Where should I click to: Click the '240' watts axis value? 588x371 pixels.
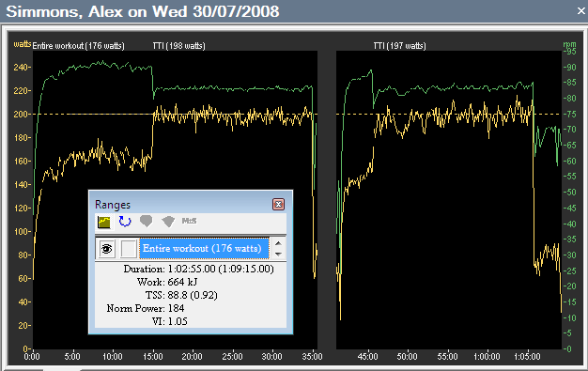tap(21, 68)
